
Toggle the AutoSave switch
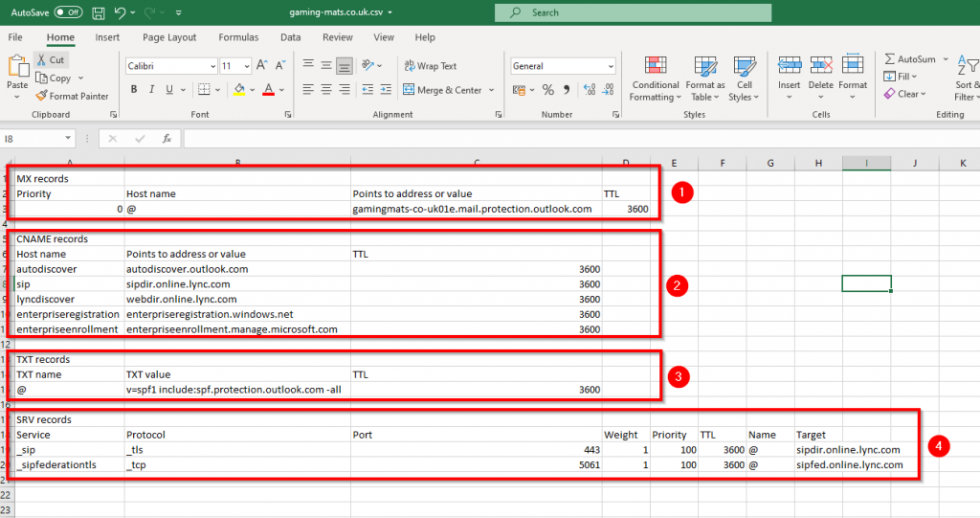[68, 12]
